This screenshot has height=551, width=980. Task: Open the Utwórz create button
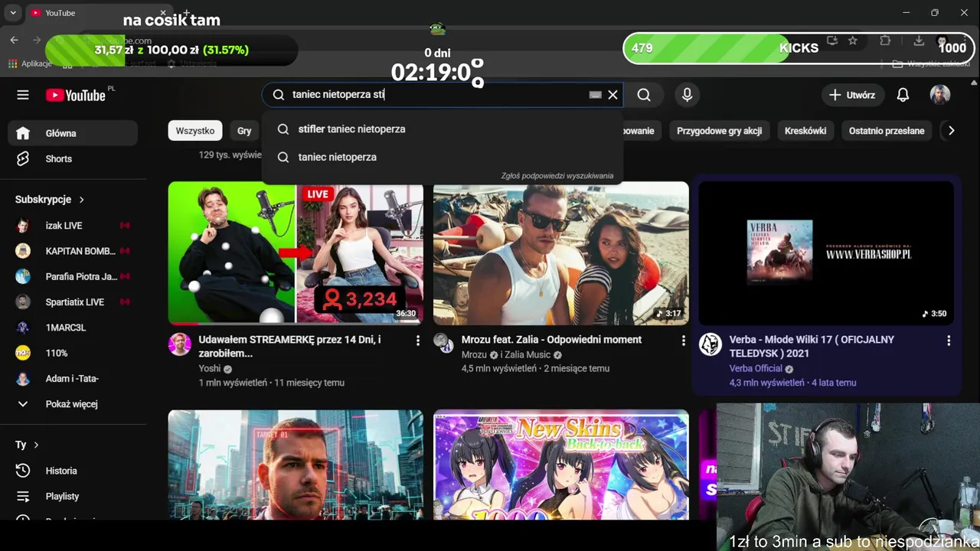tap(852, 95)
